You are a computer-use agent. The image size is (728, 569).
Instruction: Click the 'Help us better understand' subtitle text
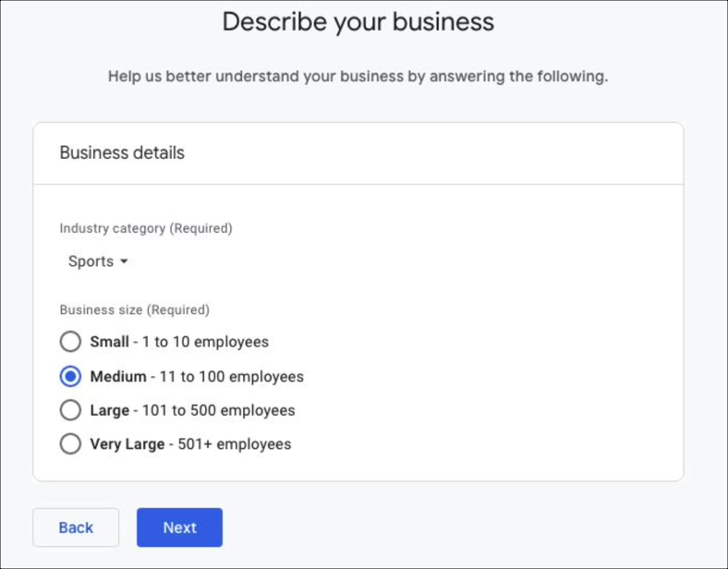point(358,76)
